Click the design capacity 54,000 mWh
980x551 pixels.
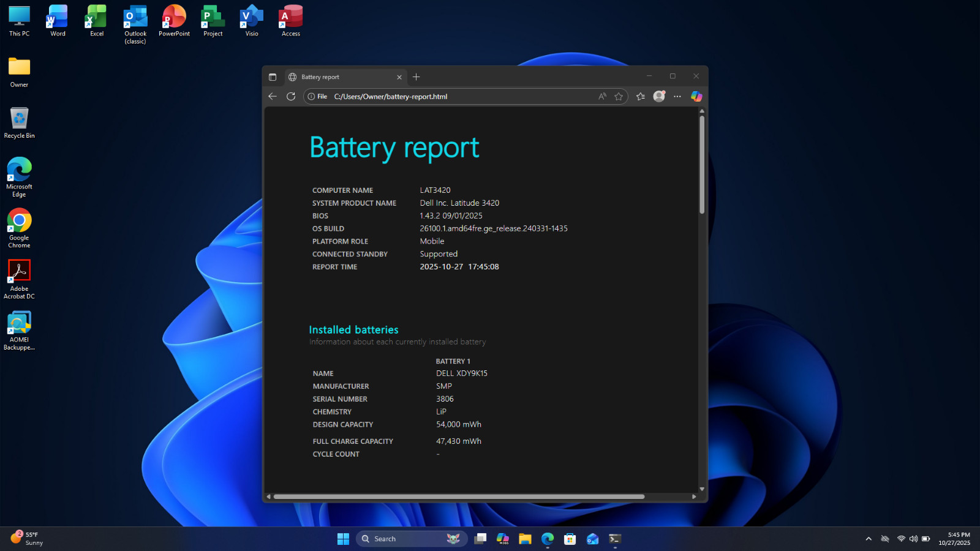click(x=459, y=424)
